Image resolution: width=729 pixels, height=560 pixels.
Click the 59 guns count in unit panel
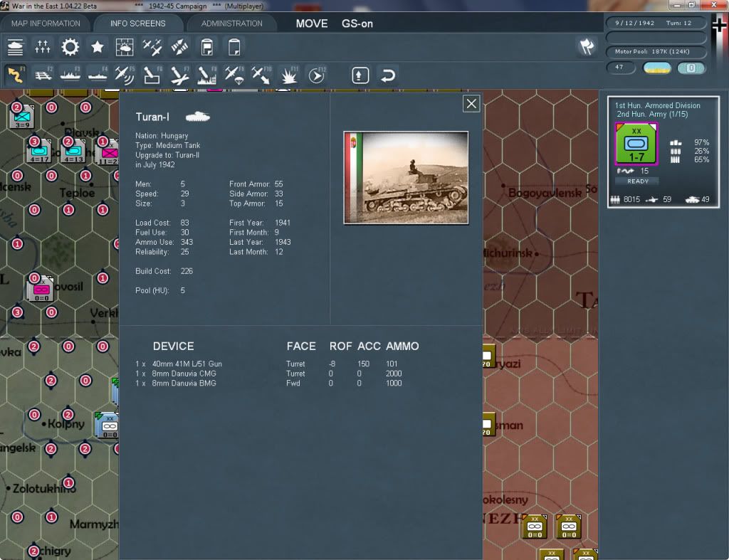(667, 199)
